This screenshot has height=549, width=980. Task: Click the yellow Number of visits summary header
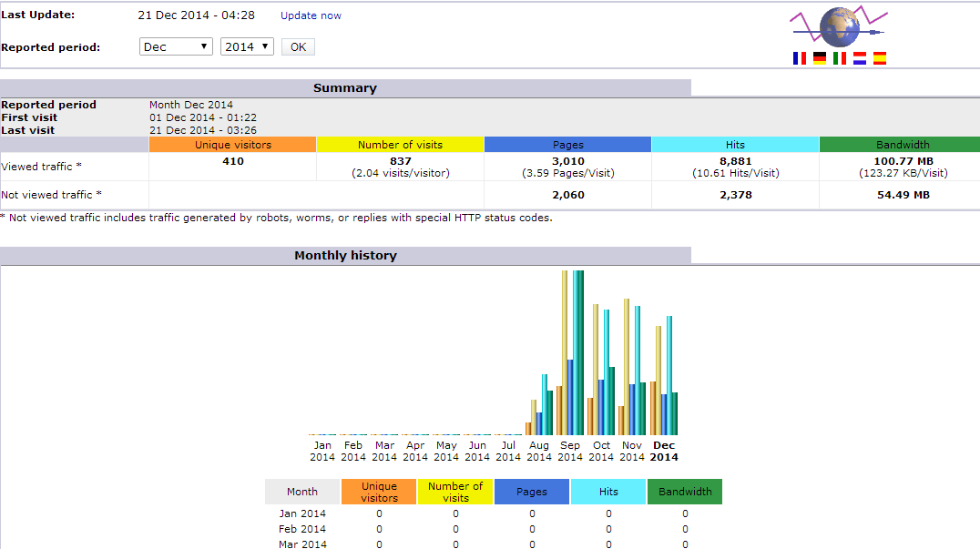click(400, 145)
